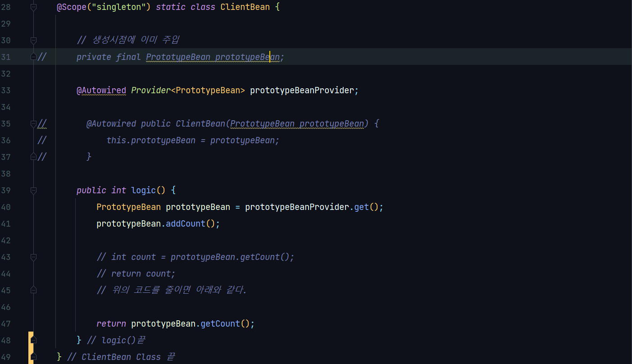
Task: Collapse the comment block fold marker on line 30
Action: (x=33, y=41)
